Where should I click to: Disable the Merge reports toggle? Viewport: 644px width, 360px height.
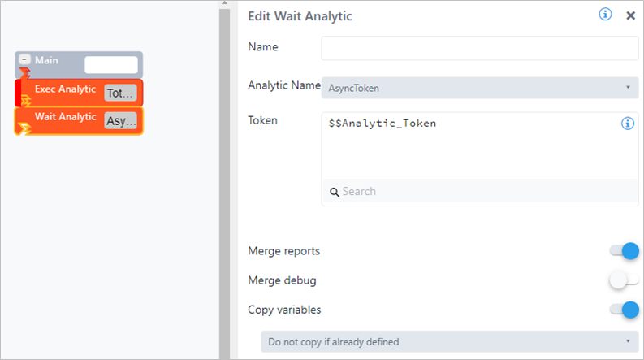(x=625, y=251)
